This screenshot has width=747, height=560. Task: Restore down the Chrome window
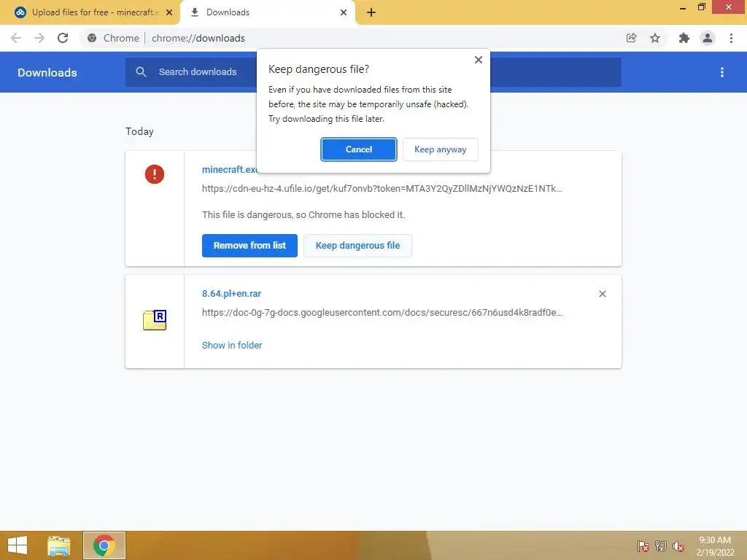click(702, 7)
